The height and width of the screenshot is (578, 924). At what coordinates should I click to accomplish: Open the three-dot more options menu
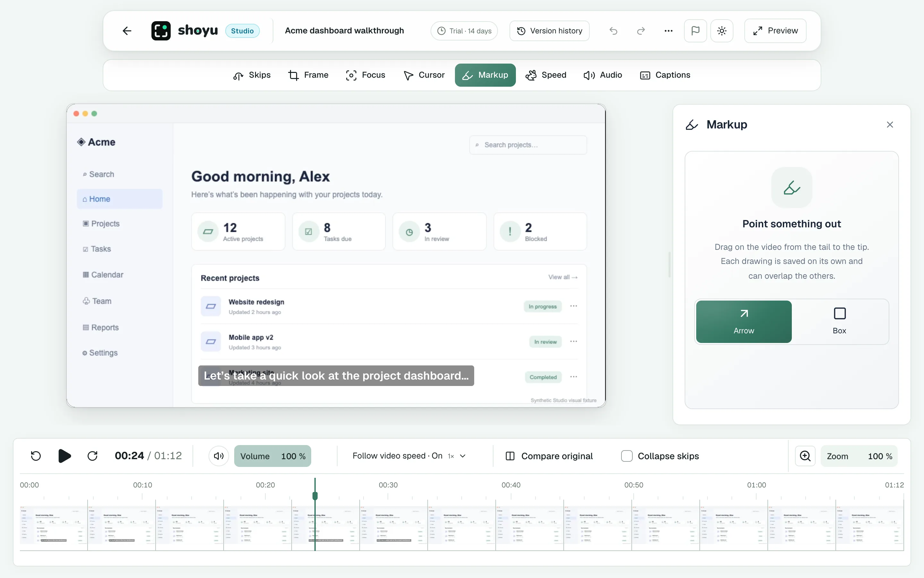coord(668,31)
